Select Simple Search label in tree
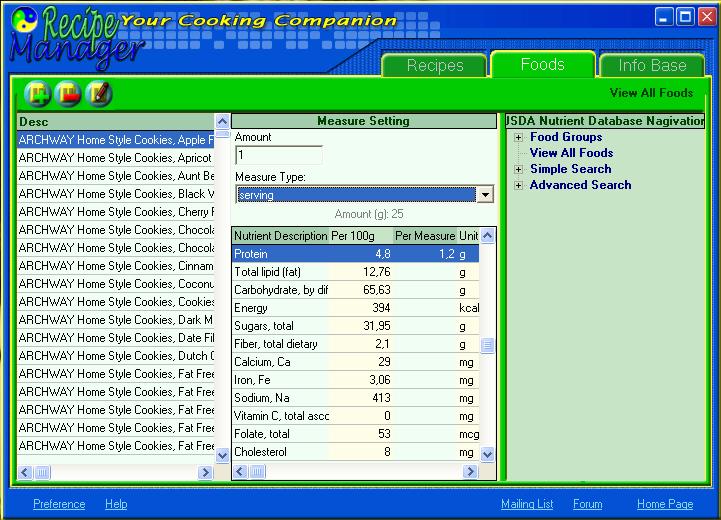The width and height of the screenshot is (721, 520). click(x=571, y=169)
